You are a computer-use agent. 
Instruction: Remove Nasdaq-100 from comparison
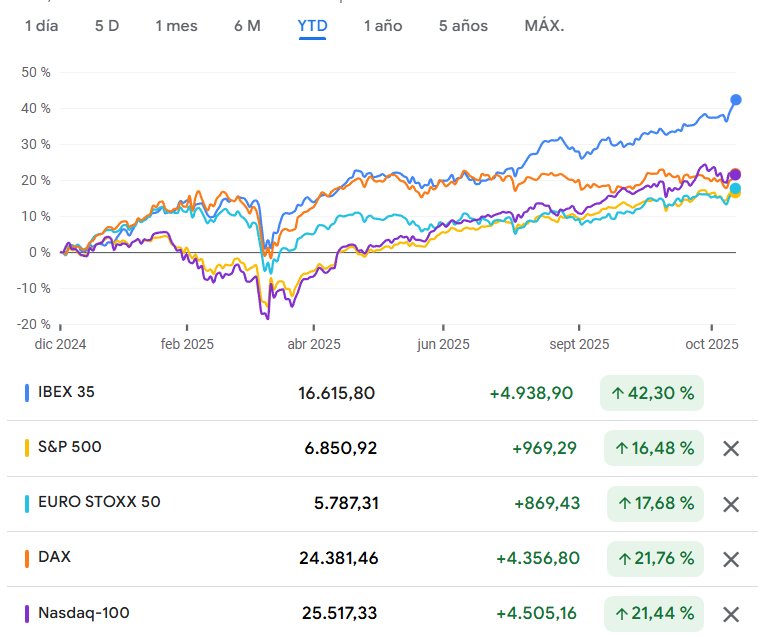pyautogui.click(x=731, y=614)
